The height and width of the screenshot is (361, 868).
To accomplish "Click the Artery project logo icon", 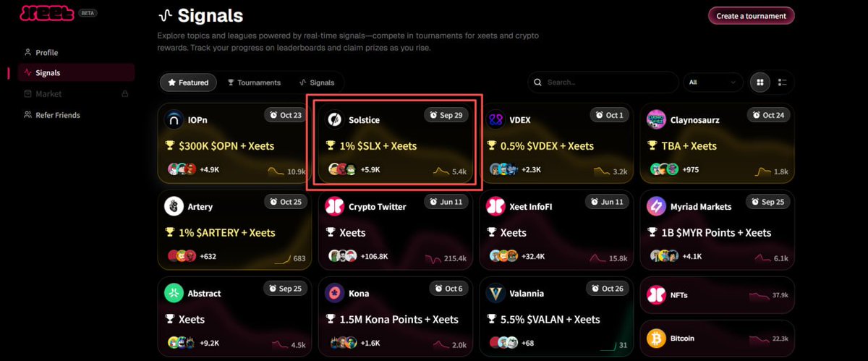I will coord(174,206).
